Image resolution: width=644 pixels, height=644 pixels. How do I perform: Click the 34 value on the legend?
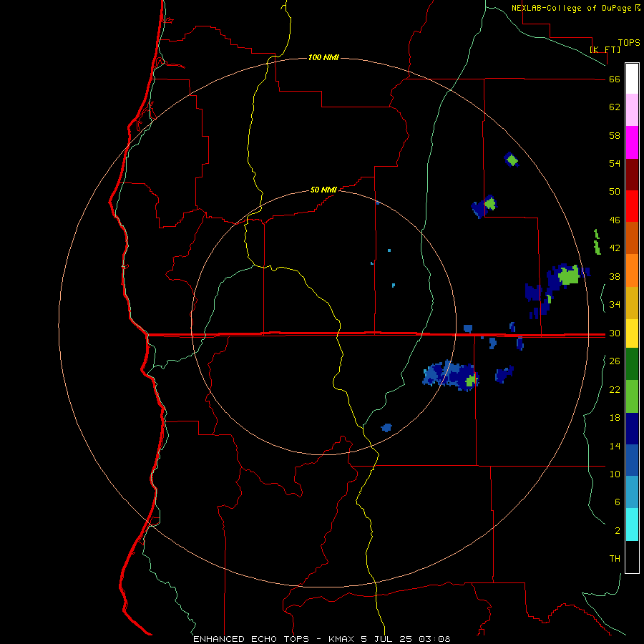click(615, 305)
